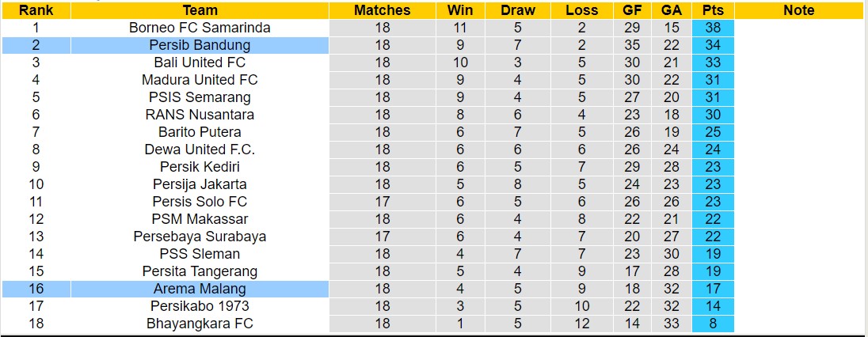
Task: Click Bhayangkara FC team name
Action: tap(200, 324)
